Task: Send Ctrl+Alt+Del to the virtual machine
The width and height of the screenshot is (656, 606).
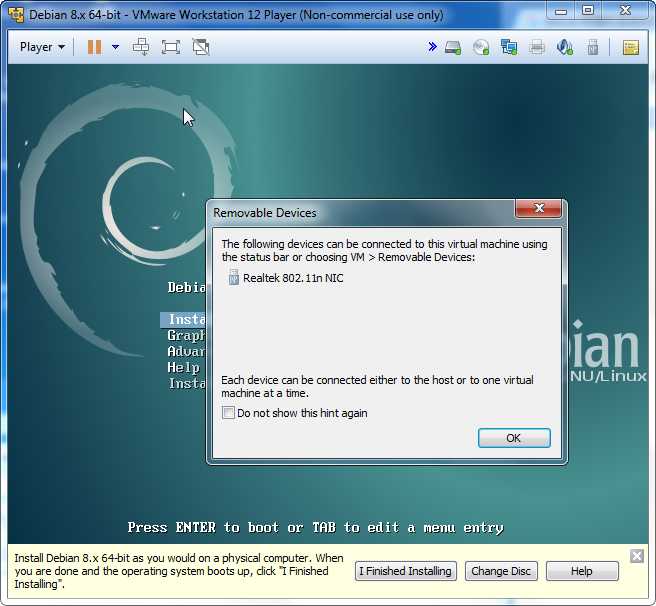Action: pyautogui.click(x=141, y=47)
